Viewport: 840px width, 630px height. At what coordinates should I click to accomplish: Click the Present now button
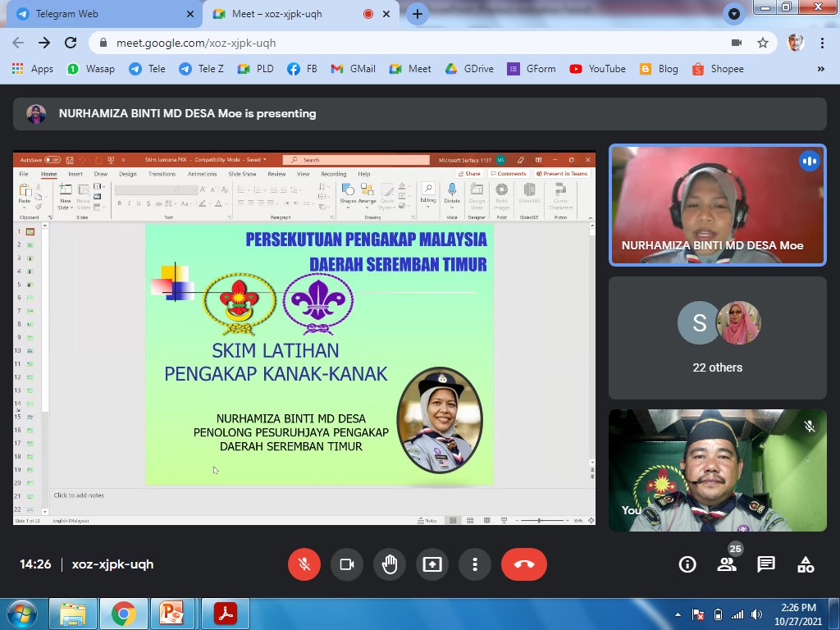431,564
